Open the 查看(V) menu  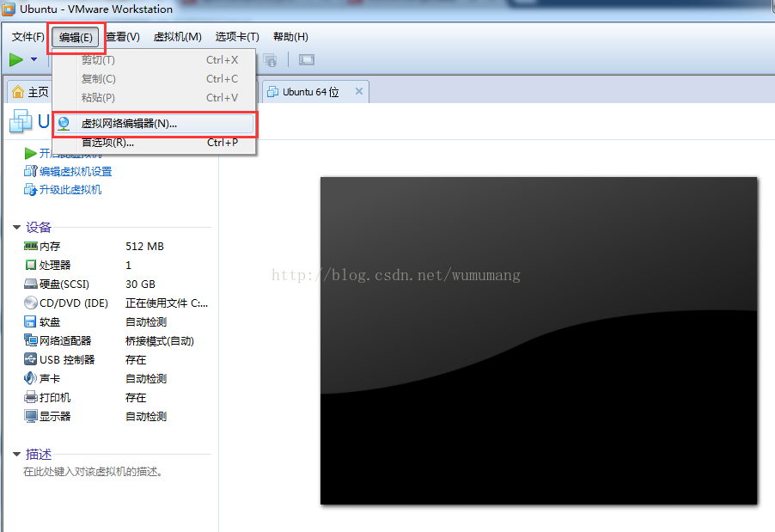123,37
